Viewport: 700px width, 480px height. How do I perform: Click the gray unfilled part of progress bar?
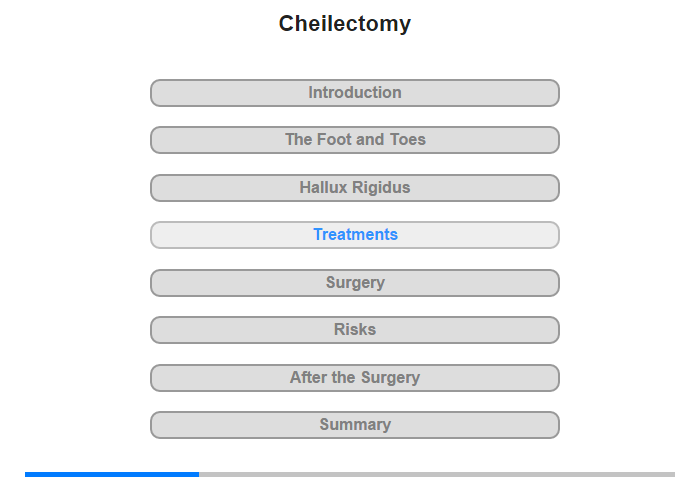coord(437,474)
